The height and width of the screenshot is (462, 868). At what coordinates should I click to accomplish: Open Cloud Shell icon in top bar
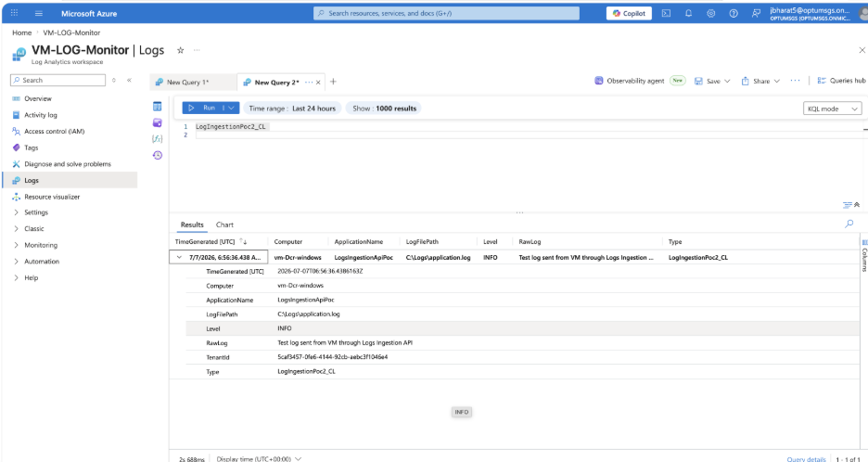pos(667,13)
